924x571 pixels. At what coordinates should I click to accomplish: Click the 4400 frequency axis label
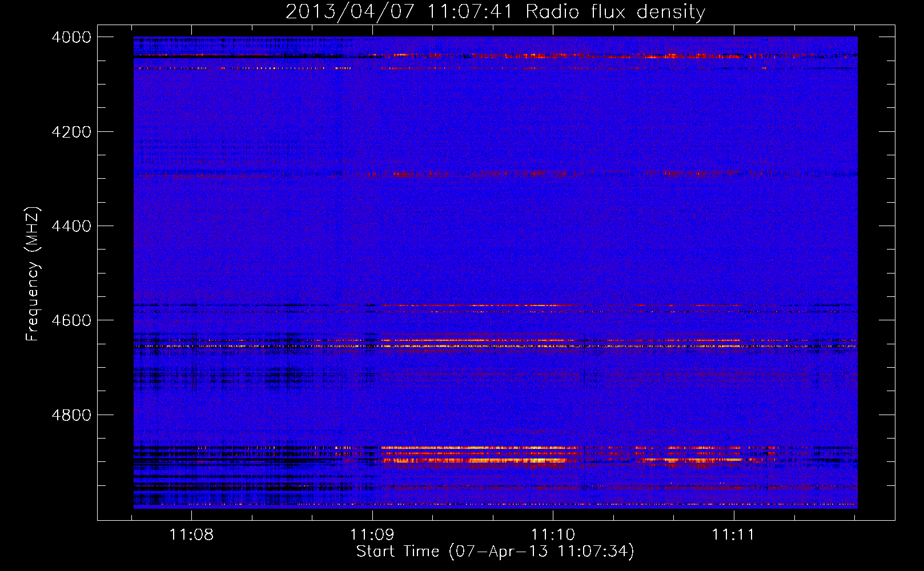(71, 226)
